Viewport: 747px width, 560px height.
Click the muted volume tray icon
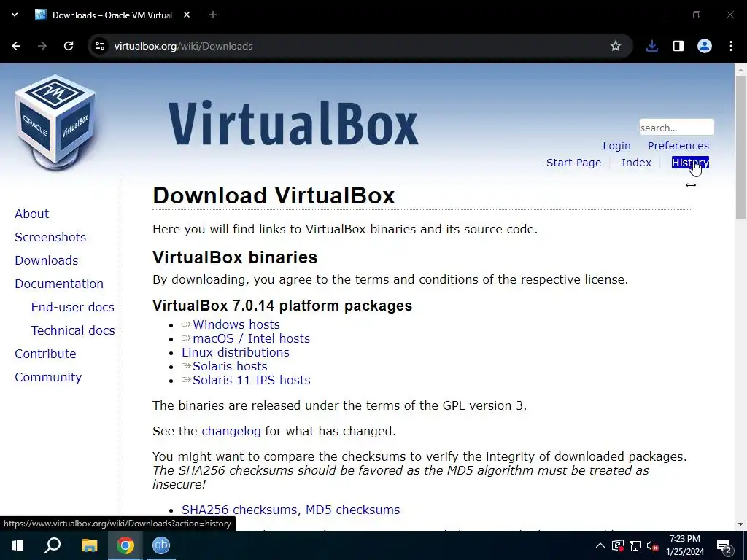pyautogui.click(x=653, y=545)
